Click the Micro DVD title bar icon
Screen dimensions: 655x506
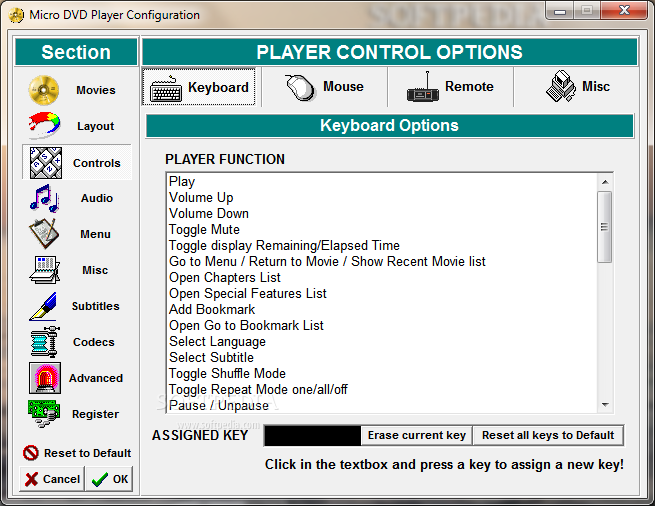click(16, 15)
